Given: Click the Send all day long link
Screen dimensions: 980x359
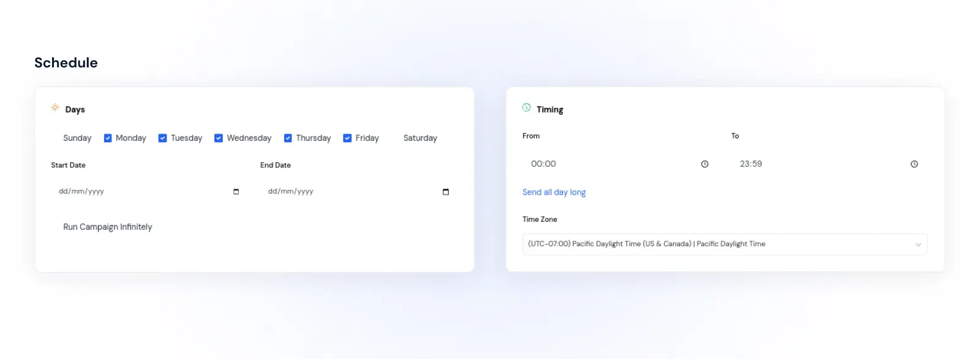Looking at the screenshot, I should [x=554, y=192].
